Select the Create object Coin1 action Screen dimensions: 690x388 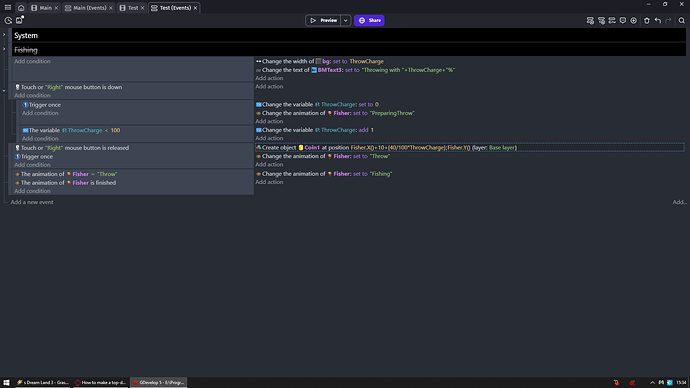click(469, 148)
